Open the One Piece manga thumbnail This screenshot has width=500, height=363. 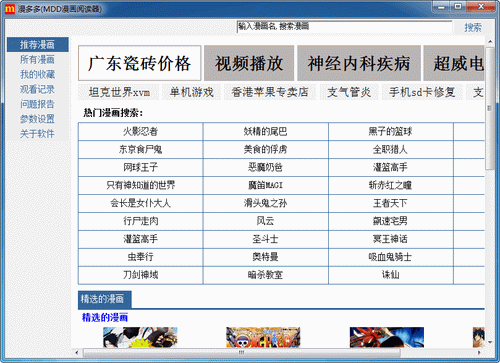pyautogui.click(x=263, y=337)
